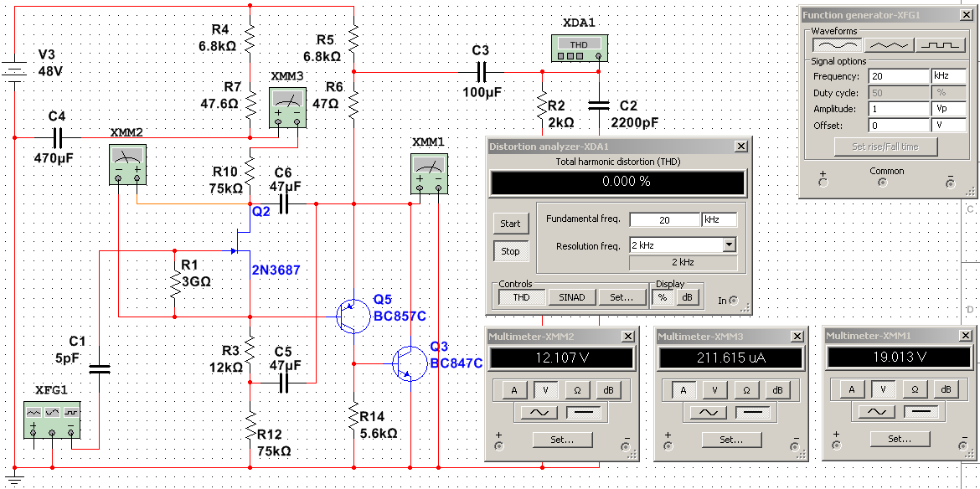Open Set... on Multimeter-XMM2
The height and width of the screenshot is (489, 980).
pos(562,440)
